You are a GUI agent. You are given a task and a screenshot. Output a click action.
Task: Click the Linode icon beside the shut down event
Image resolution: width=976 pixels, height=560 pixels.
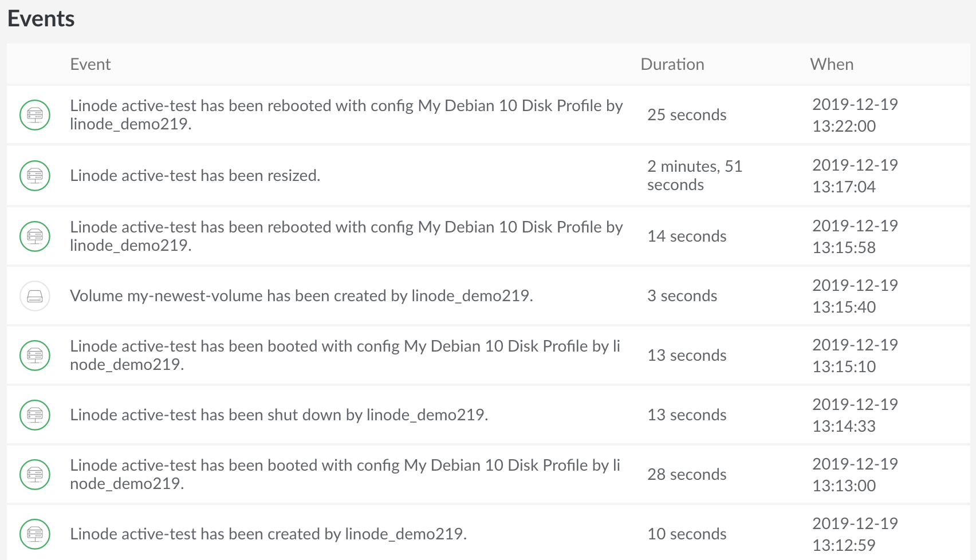(x=35, y=415)
